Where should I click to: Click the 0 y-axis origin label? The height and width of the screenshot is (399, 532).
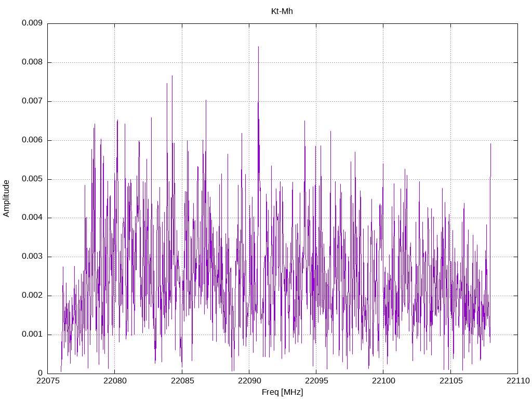pos(40,373)
